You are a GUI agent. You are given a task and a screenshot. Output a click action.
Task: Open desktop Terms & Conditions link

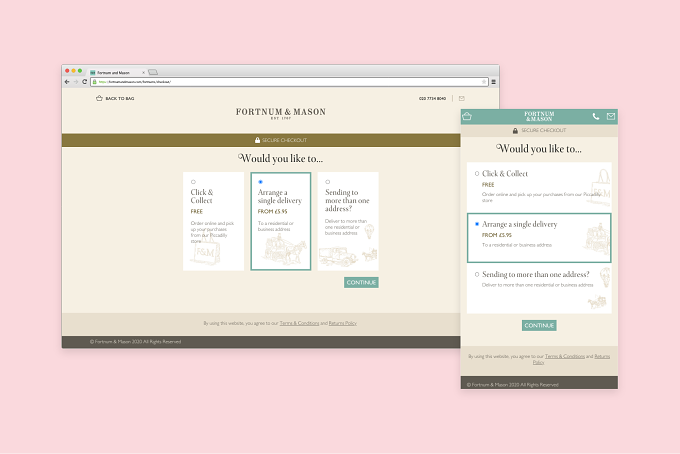pos(299,323)
